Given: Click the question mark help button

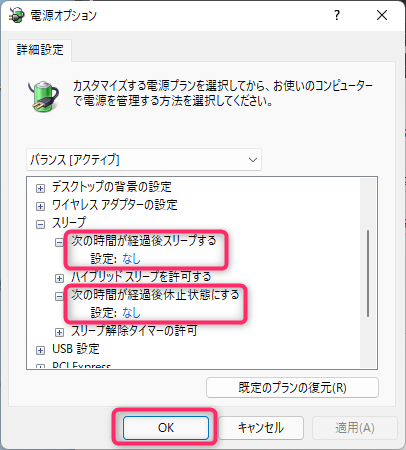Looking at the screenshot, I should [x=337, y=15].
